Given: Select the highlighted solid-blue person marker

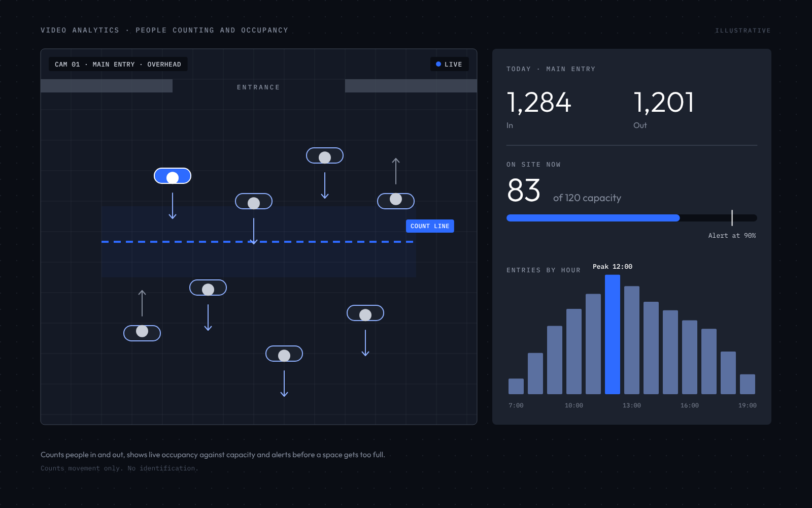Looking at the screenshot, I should (x=173, y=176).
